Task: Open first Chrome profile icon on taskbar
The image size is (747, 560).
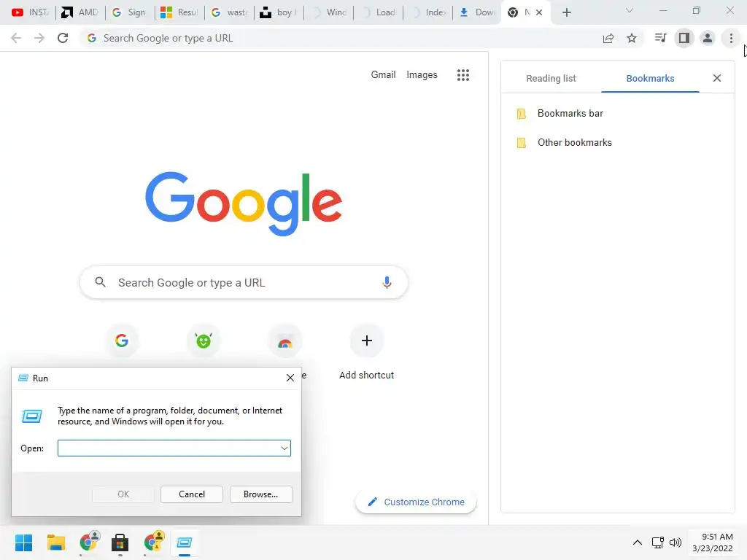Action: point(88,542)
